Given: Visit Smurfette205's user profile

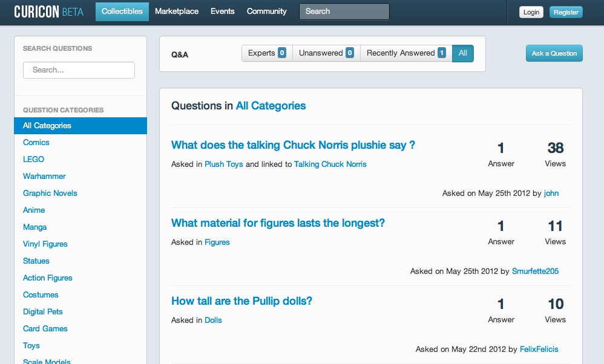Looking at the screenshot, I should coord(535,271).
